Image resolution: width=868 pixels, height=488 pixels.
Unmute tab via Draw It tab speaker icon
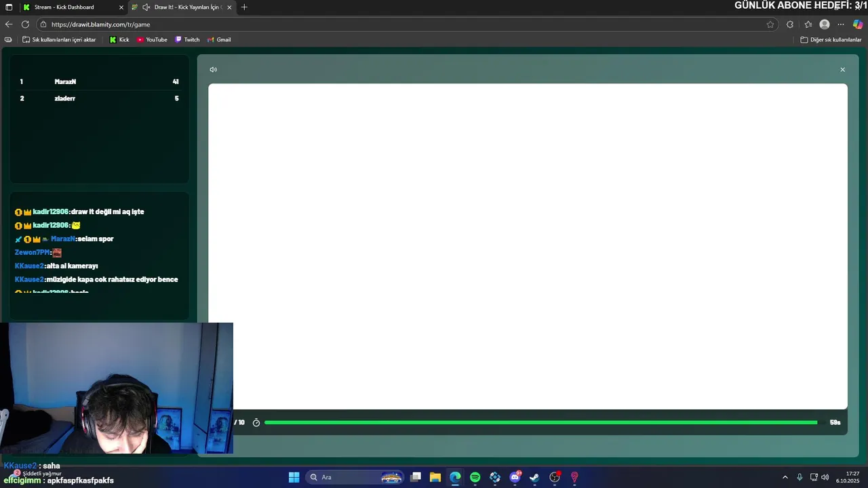[x=146, y=7]
